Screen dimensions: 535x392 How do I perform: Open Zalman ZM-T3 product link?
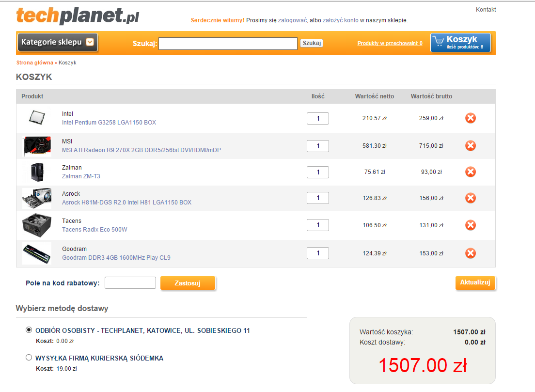click(81, 176)
